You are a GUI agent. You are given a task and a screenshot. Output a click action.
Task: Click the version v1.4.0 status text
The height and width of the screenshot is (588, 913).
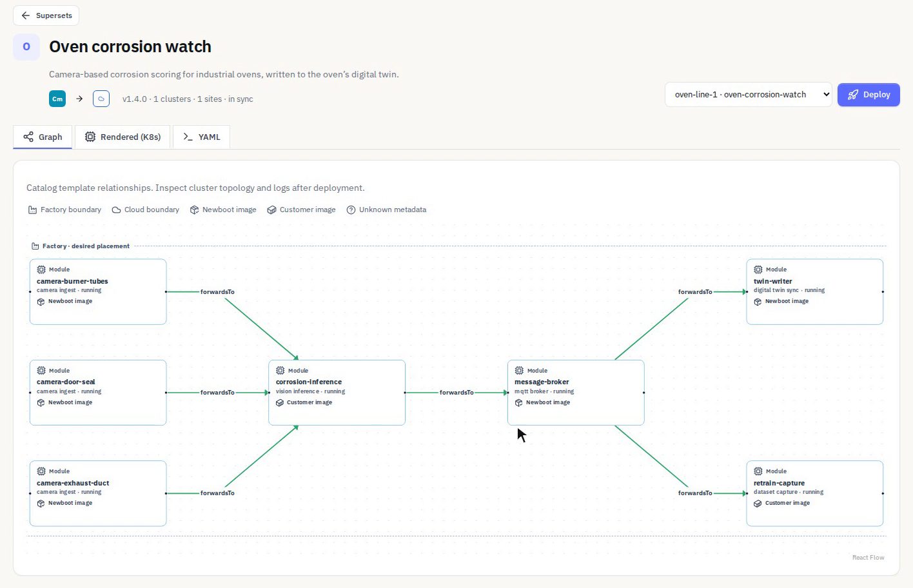(x=188, y=99)
